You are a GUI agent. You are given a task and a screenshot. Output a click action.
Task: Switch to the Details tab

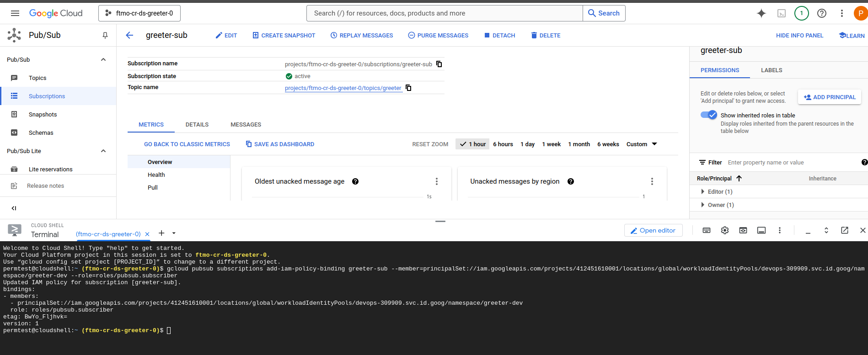coord(197,125)
